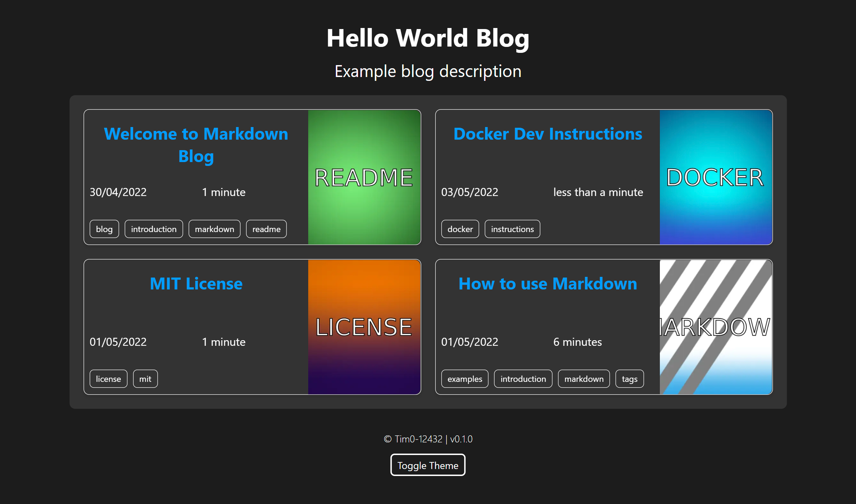The image size is (856, 504).
Task: Open the Welcome to Markdown Blog post
Action: pyautogui.click(x=196, y=145)
